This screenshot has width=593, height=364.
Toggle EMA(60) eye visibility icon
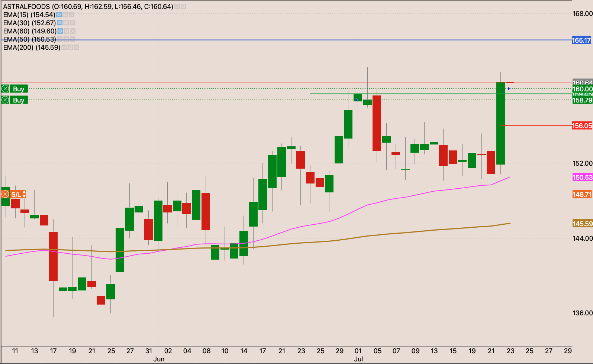[x=60, y=31]
